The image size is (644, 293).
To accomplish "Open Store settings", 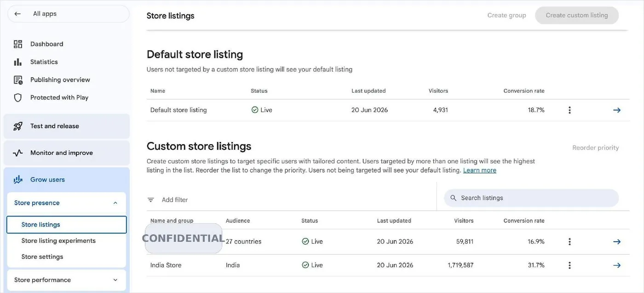I will click(x=42, y=257).
